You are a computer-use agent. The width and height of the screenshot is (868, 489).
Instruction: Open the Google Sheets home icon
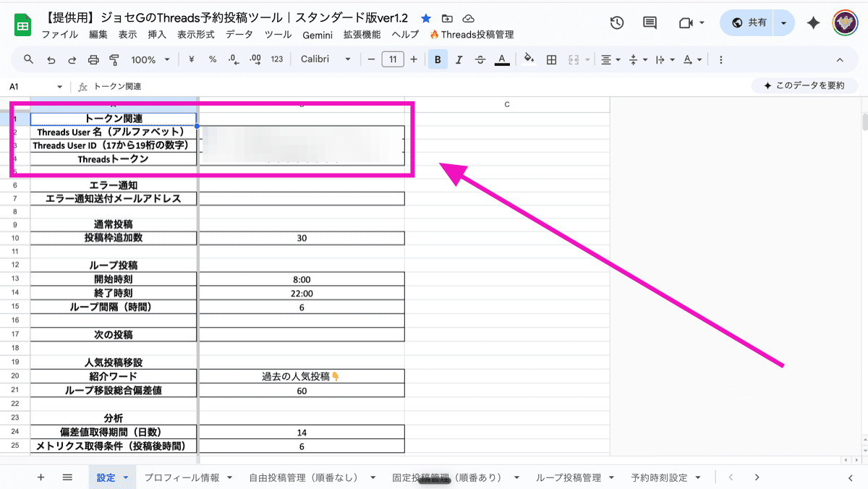pyautogui.click(x=22, y=25)
